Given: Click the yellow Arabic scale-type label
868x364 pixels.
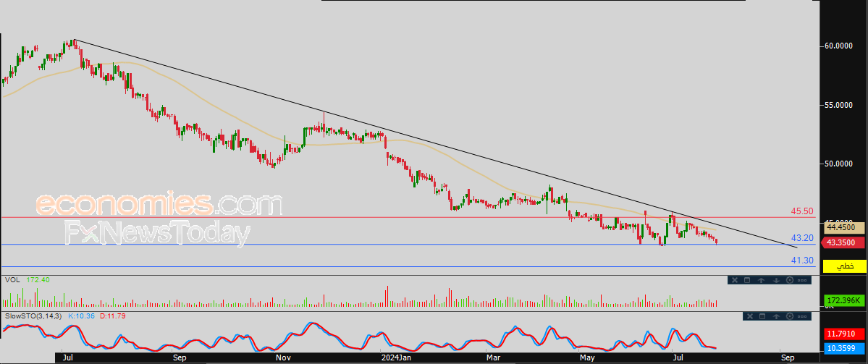Looking at the screenshot, I should (x=845, y=266).
